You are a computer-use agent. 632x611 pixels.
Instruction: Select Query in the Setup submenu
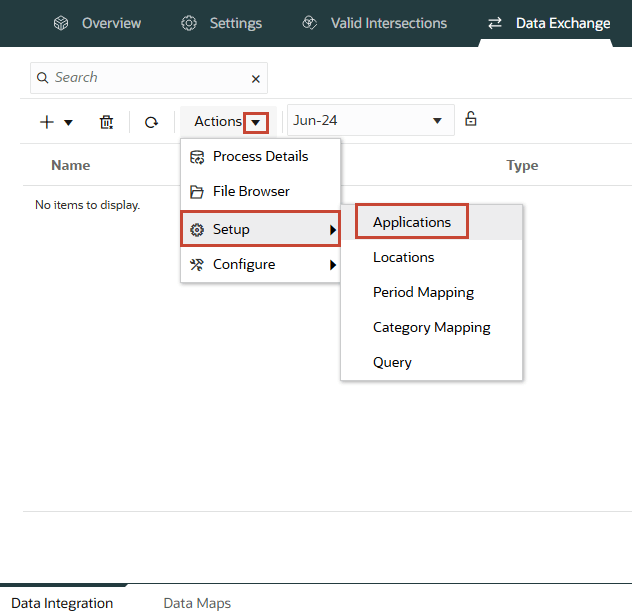(x=431, y=362)
